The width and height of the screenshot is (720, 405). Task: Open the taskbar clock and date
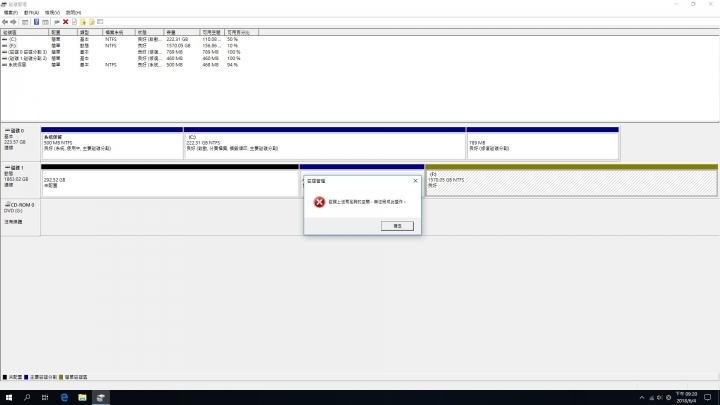pyautogui.click(x=686, y=398)
